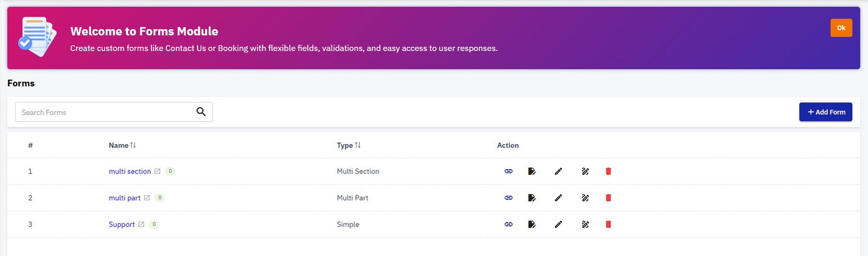The height and width of the screenshot is (256, 868).
Task: Select the 'Multi Section' type cell
Action: [x=358, y=171]
